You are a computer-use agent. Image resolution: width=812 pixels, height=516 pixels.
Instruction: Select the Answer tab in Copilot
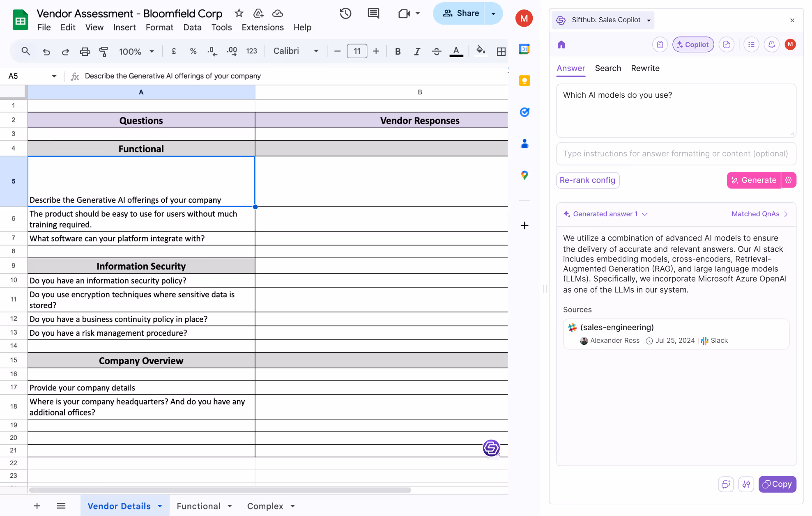[x=570, y=68]
